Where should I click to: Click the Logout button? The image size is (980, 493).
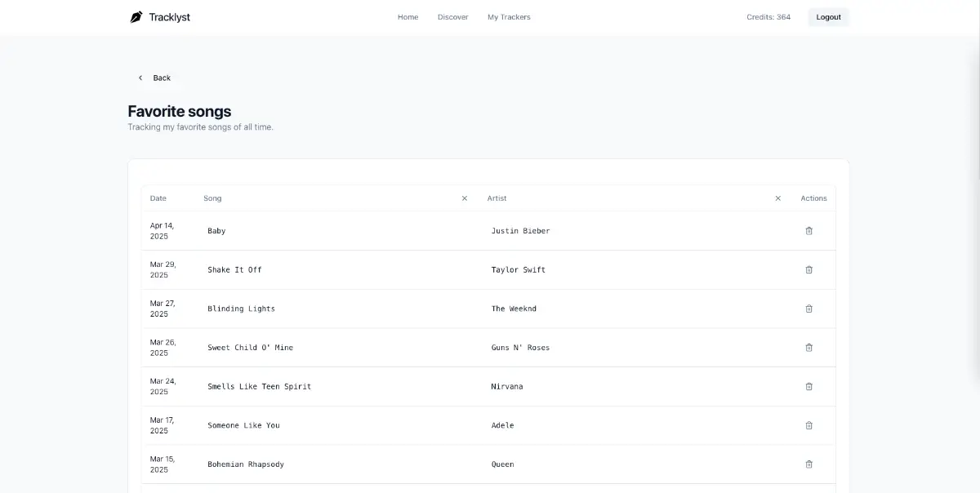click(x=828, y=16)
